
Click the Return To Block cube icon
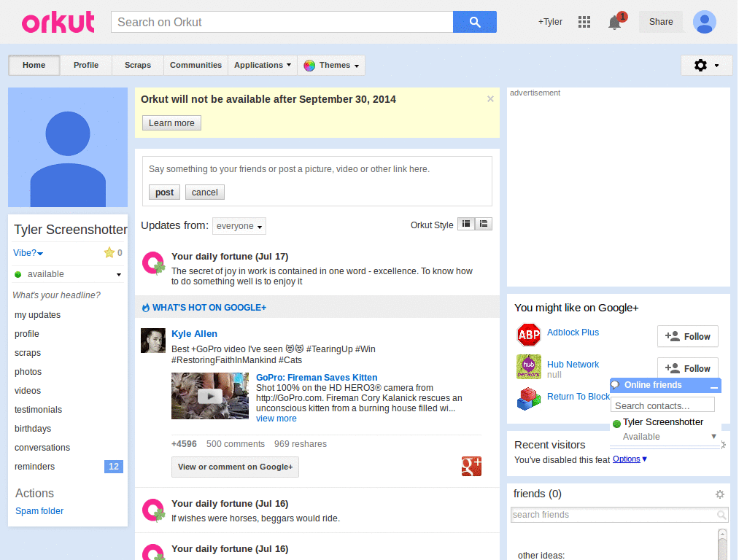pyautogui.click(x=529, y=399)
